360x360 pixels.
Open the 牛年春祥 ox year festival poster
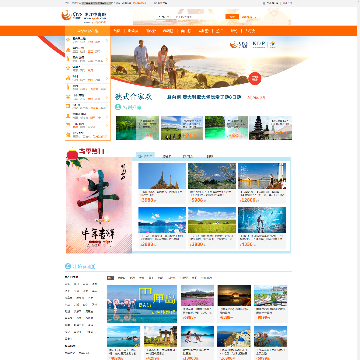(x=99, y=205)
